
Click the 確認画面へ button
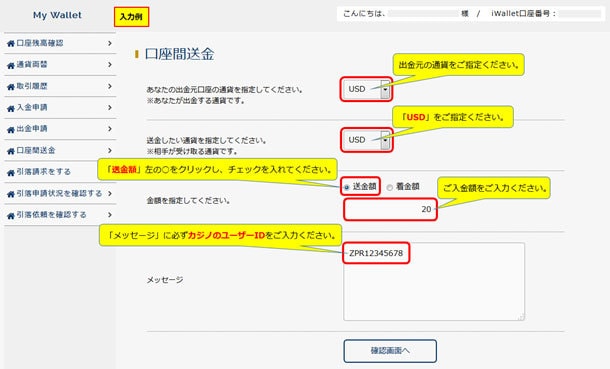(x=390, y=351)
